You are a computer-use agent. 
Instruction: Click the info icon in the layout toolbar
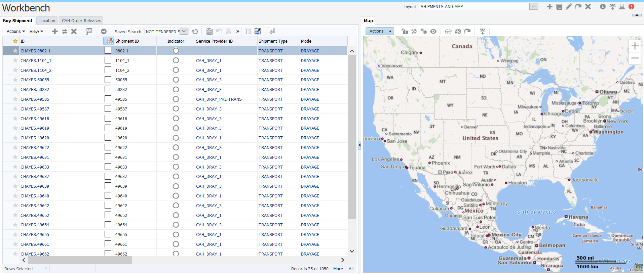[x=603, y=7]
